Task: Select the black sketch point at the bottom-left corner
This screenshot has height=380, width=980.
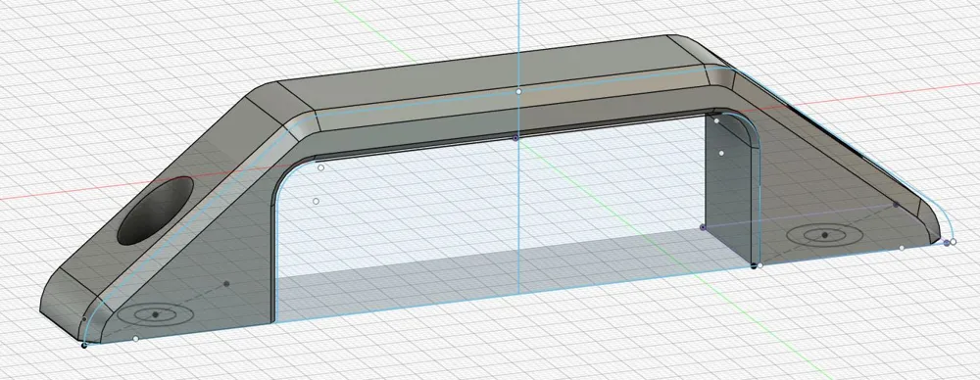Action: click(x=84, y=345)
